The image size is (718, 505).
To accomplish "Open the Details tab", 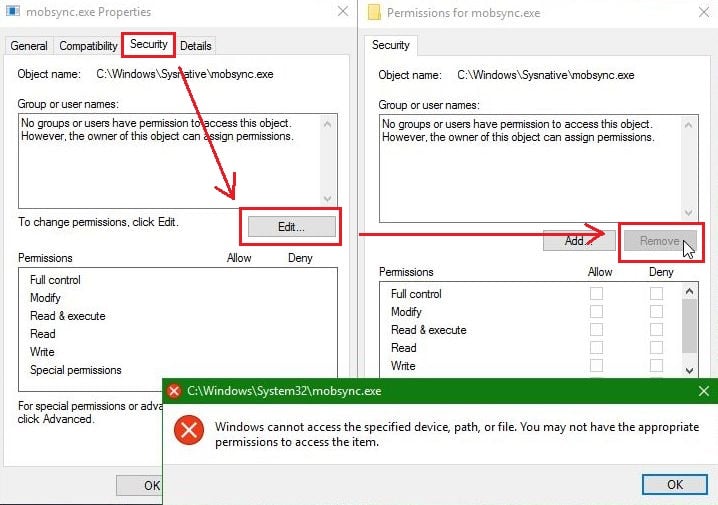I will (x=196, y=46).
